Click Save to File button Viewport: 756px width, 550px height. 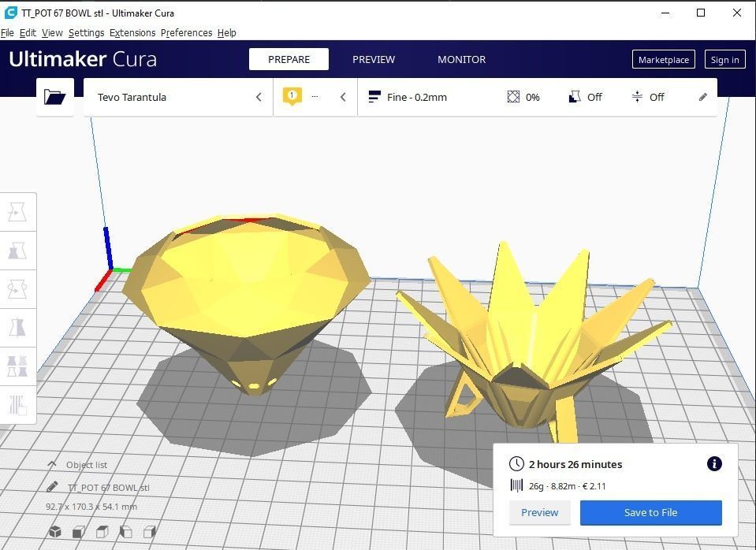click(x=651, y=512)
